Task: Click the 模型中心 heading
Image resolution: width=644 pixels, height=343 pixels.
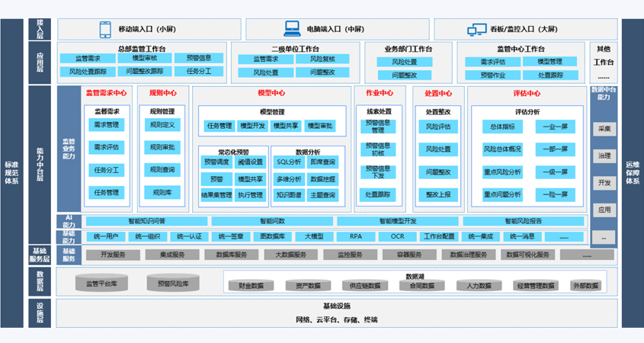Action: [x=271, y=93]
